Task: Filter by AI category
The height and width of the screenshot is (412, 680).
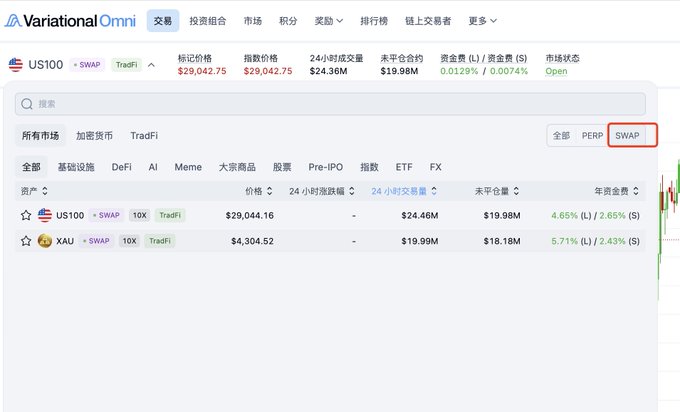Action: tap(153, 167)
